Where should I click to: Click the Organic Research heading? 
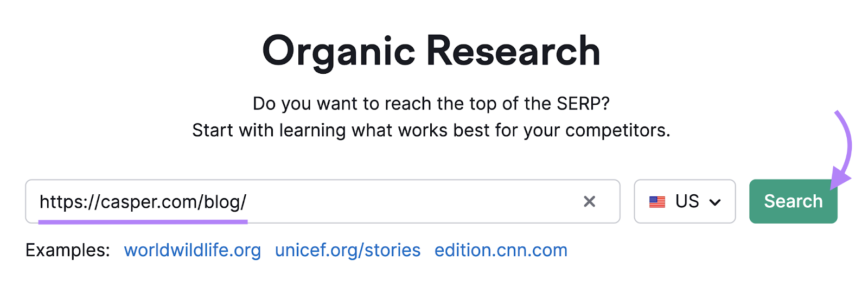tap(431, 52)
